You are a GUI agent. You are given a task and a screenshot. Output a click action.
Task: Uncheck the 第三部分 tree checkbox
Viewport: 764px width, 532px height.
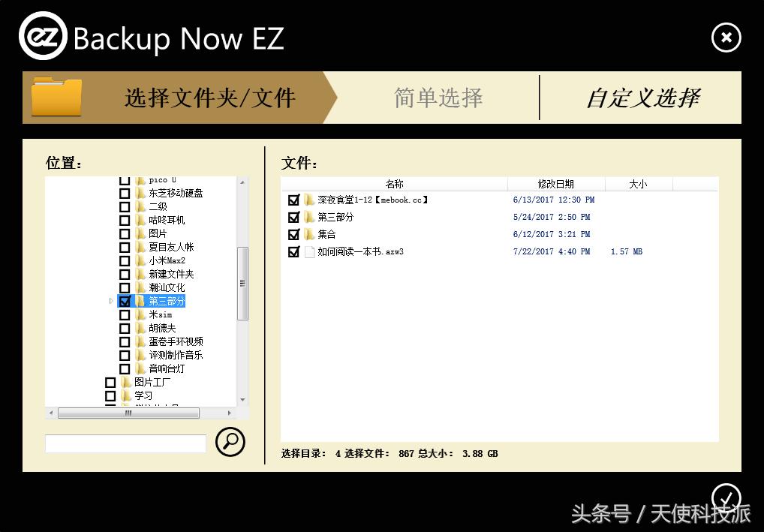[x=125, y=301]
